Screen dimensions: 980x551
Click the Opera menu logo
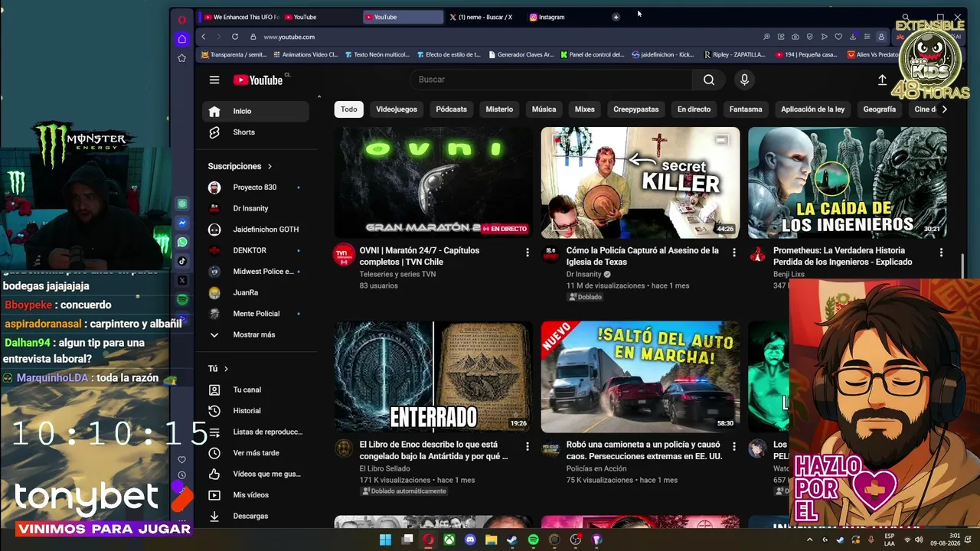click(182, 20)
